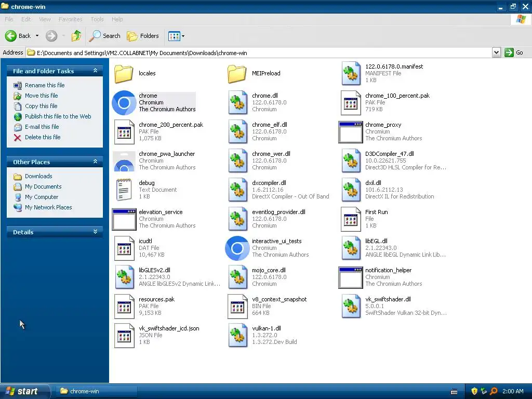Screen dimensions: 532x399
Task: Select the D3DCompiler_47.dll file icon
Action: [x=351, y=161]
